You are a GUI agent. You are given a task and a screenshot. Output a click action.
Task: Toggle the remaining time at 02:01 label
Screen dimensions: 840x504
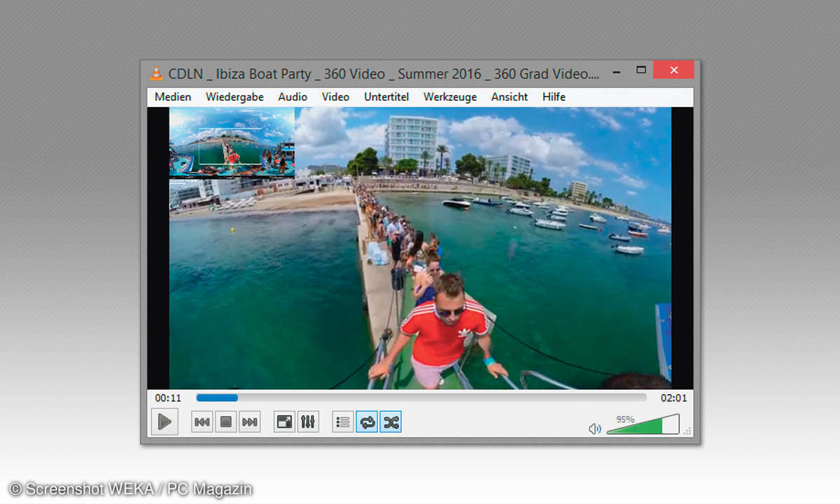click(674, 398)
